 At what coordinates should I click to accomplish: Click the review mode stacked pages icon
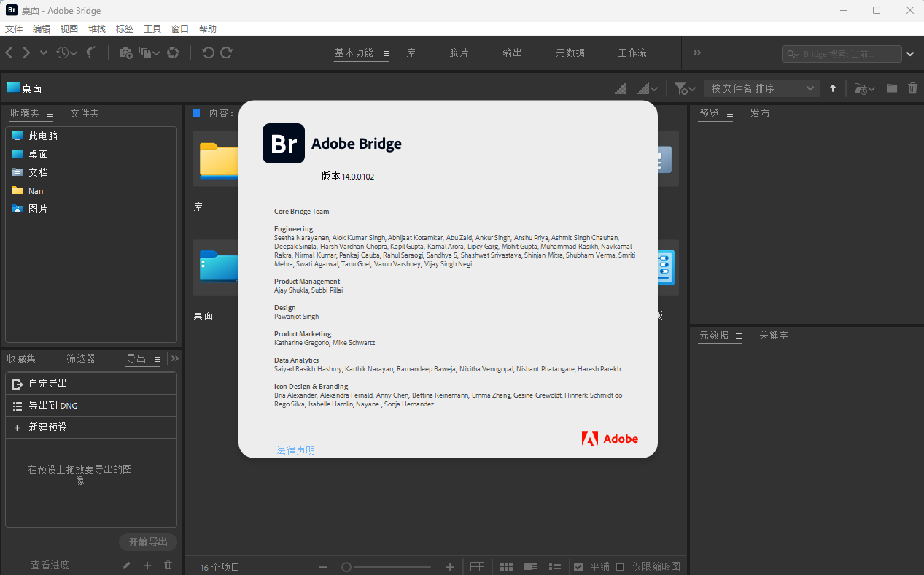(x=145, y=53)
